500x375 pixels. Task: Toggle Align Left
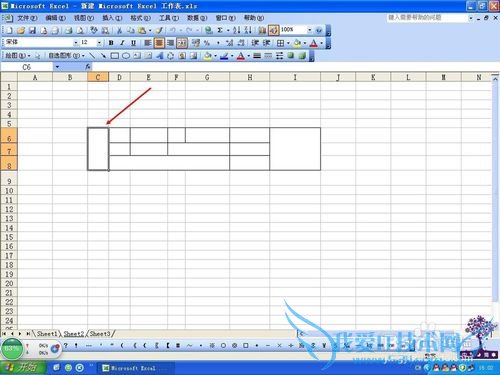(x=148, y=43)
